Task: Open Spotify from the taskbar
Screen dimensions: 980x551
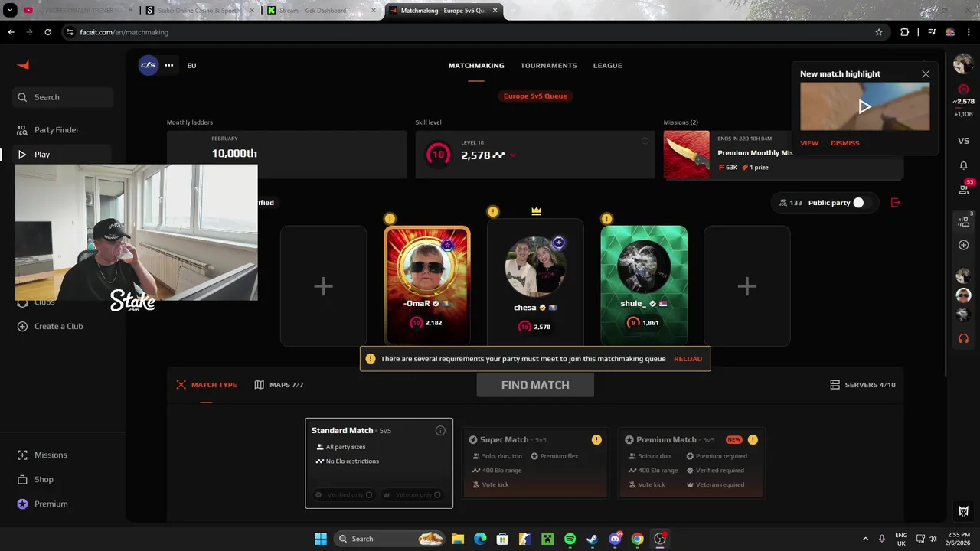Action: (x=570, y=539)
